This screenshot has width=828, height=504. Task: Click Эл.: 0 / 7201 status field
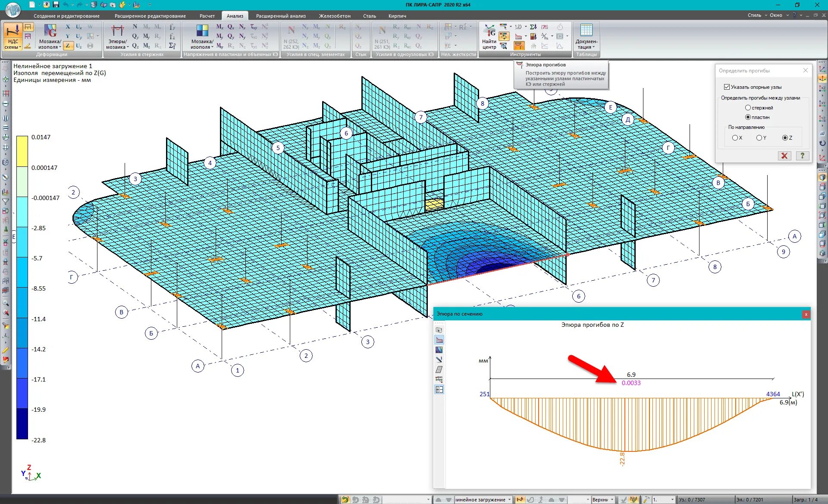[x=763, y=500]
